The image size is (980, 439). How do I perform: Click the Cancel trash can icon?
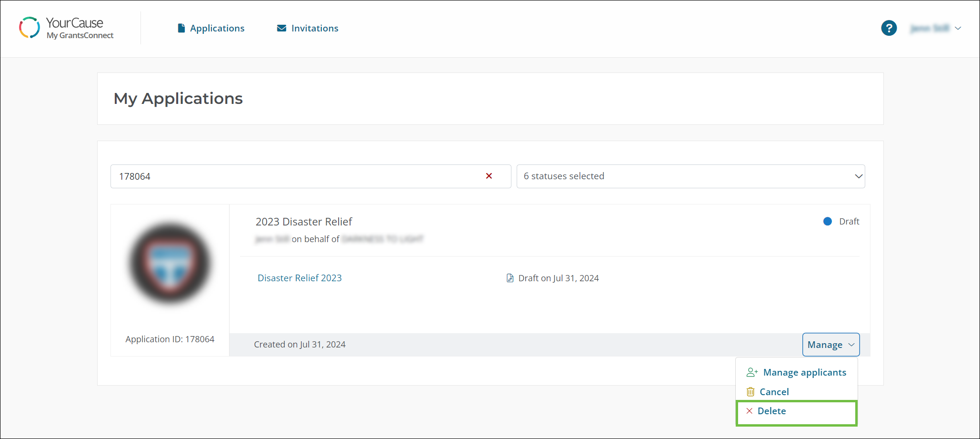[750, 392]
